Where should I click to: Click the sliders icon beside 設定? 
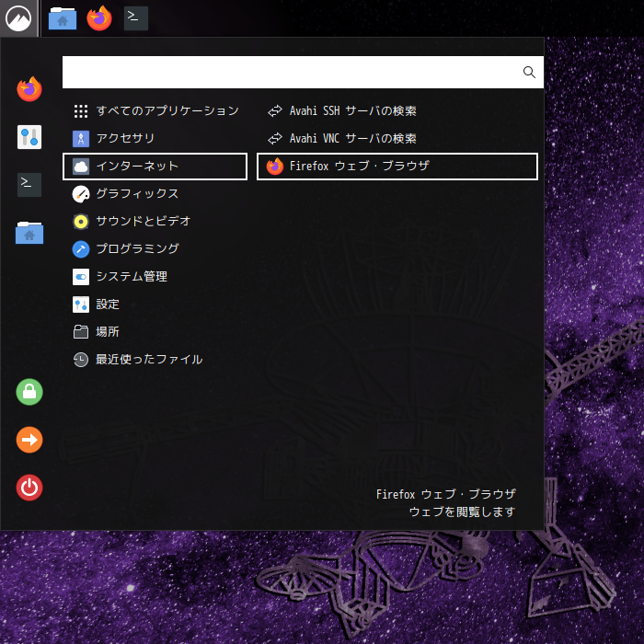click(x=81, y=305)
